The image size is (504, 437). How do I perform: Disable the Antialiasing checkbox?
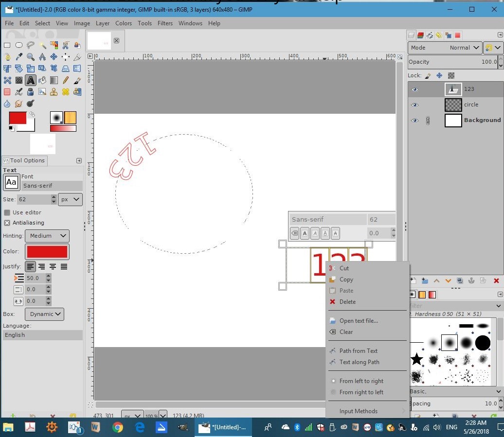[7, 223]
